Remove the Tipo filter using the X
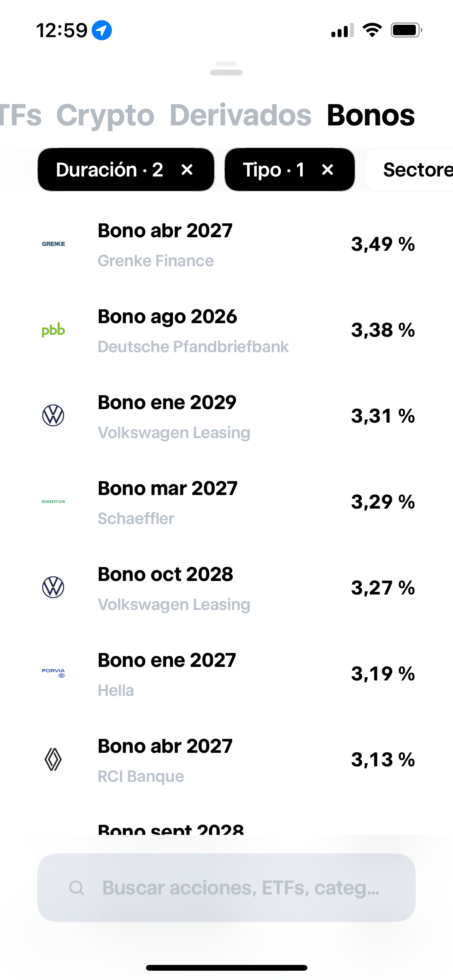Viewport: 453px width, 980px height. pos(328,170)
